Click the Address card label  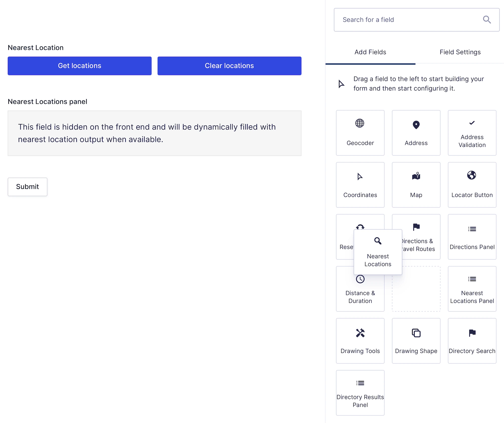tap(416, 143)
